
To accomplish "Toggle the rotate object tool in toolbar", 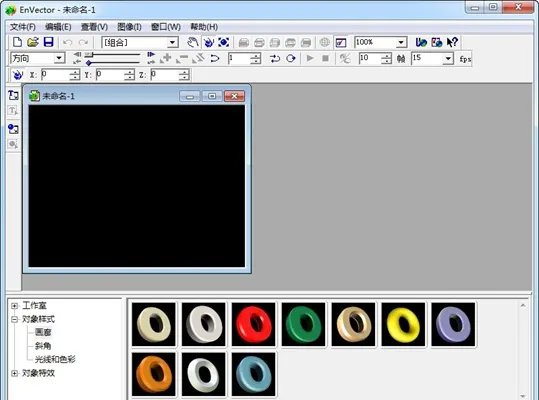I will pos(209,42).
